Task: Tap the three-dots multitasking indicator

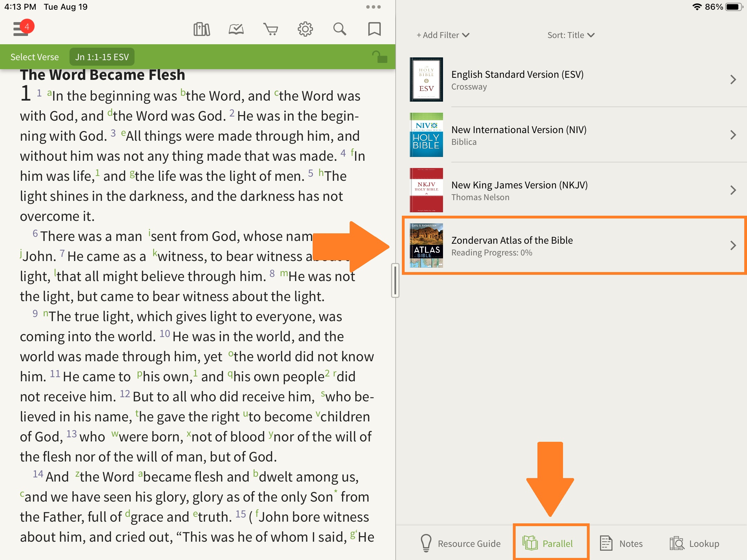Action: click(x=373, y=7)
